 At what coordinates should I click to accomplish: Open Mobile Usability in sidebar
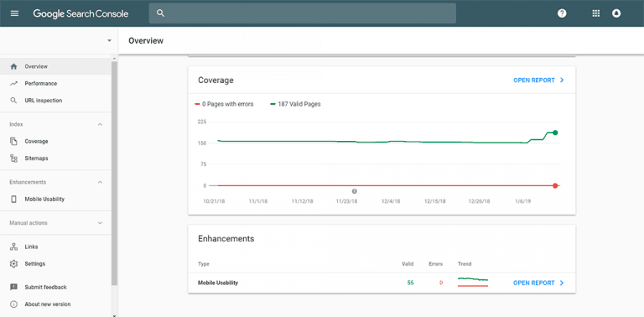pyautogui.click(x=55, y=199)
